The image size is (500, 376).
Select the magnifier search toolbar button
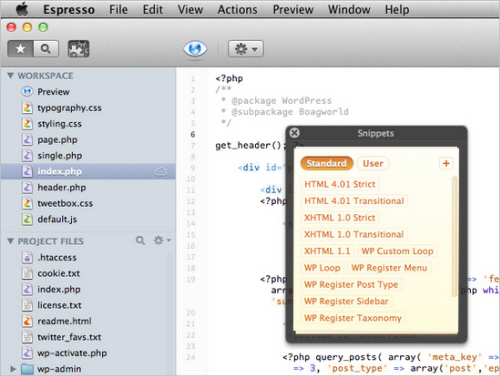(x=46, y=49)
